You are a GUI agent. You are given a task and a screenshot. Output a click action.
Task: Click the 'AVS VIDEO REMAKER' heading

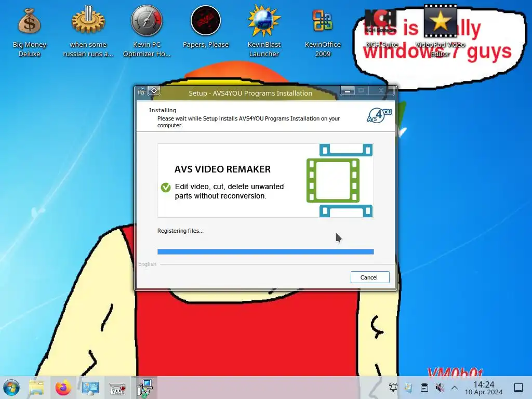coord(222,169)
